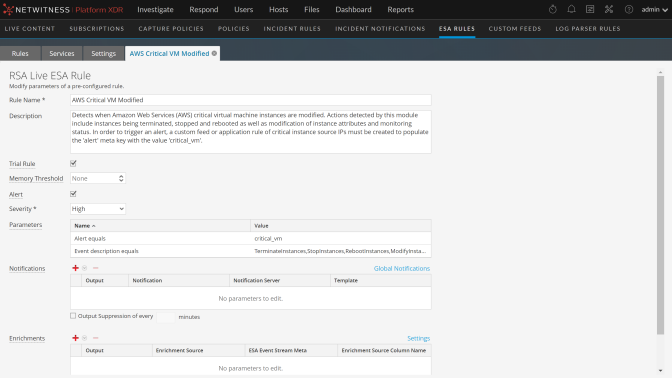
Task: Click the Notification Server column header
Action: tap(279, 280)
